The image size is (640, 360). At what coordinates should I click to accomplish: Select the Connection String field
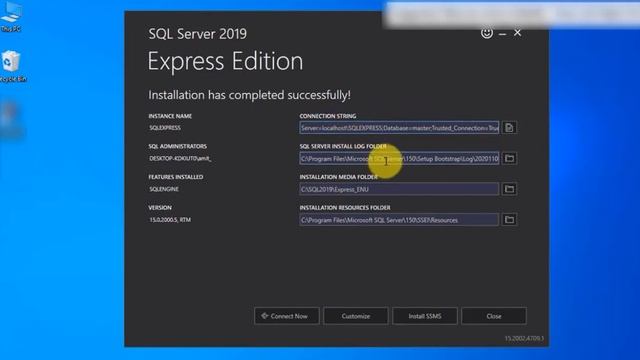tap(399, 128)
